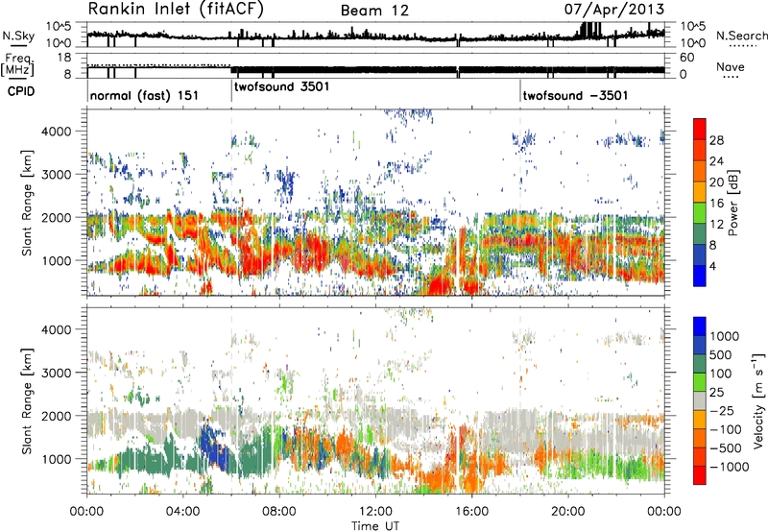Click the right '10^0' noise axis tick
Image resolution: width=768 pixels, height=532 pixels.
[692, 43]
